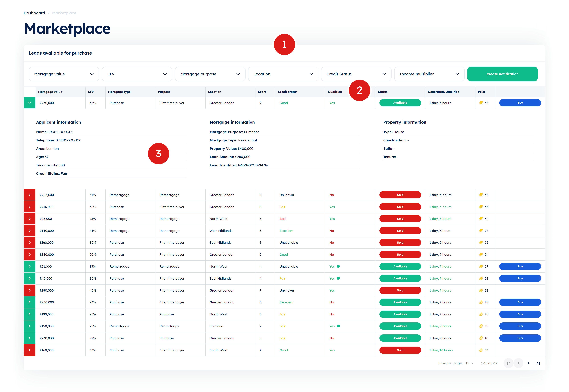Buy the £230,000 lead

click(x=520, y=338)
